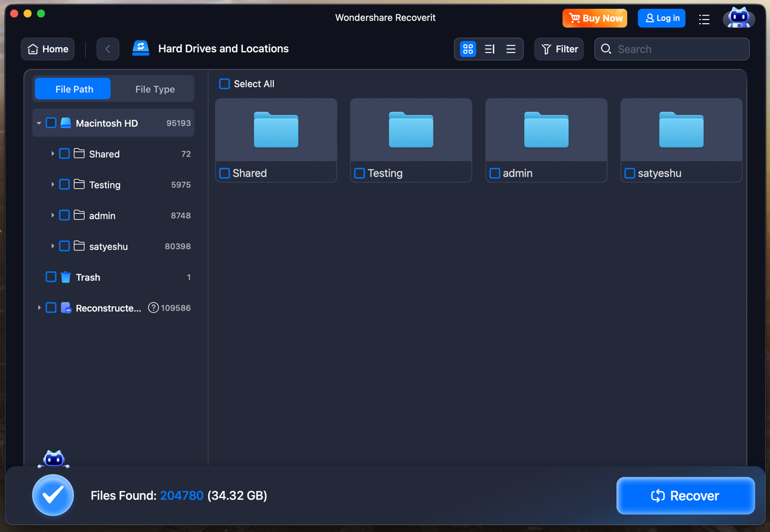Click the Testing folder icon in the tree
The image size is (770, 532).
pyautogui.click(x=79, y=184)
